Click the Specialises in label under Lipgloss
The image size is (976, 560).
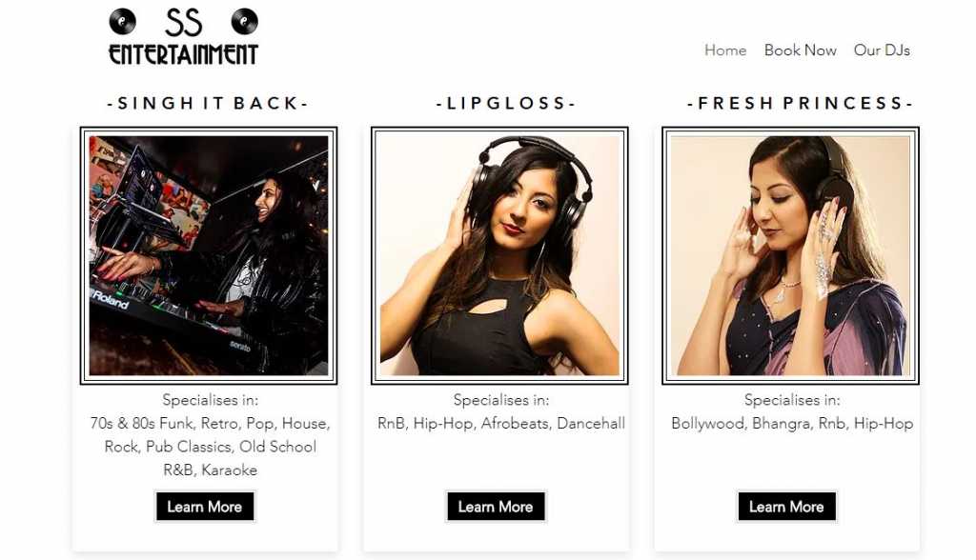(x=501, y=400)
